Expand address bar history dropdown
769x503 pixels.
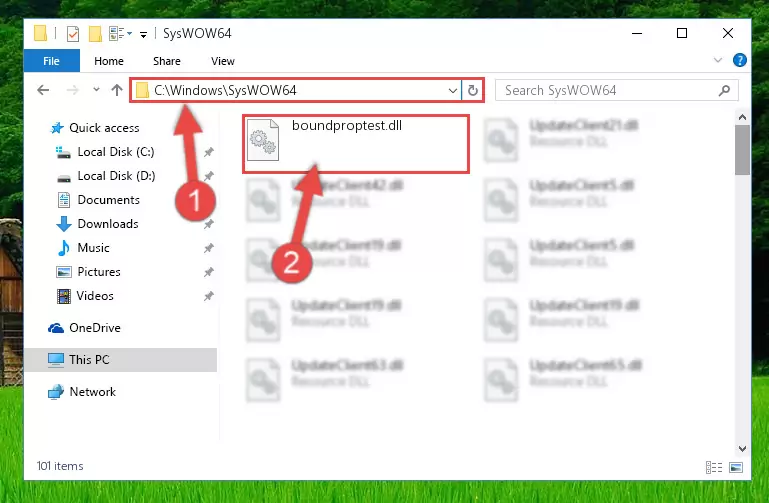[453, 90]
